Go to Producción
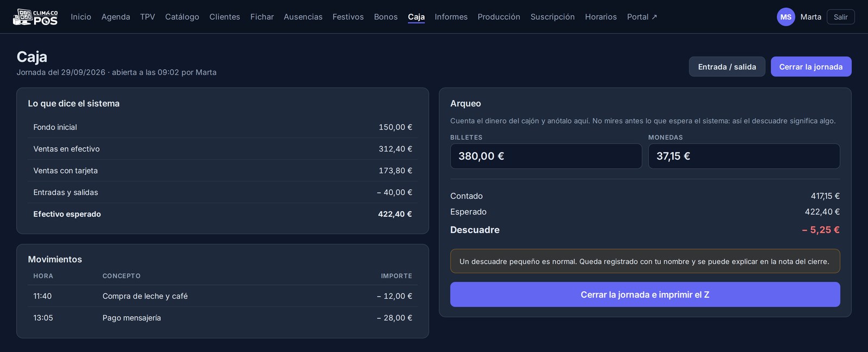 pos(499,17)
